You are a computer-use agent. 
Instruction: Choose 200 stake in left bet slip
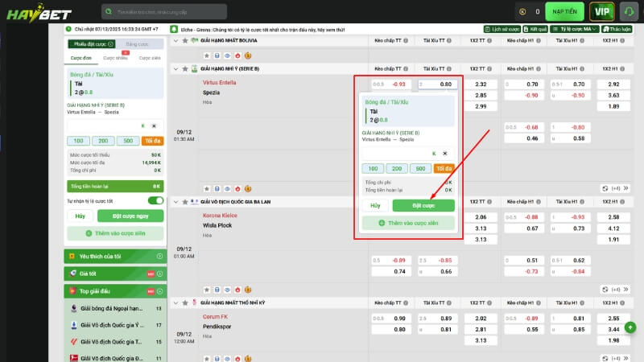[x=103, y=141]
